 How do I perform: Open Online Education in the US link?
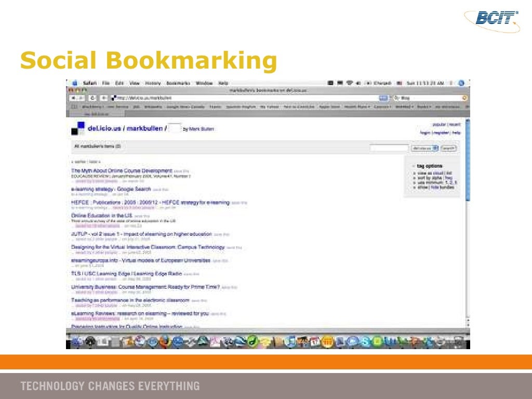[102, 216]
